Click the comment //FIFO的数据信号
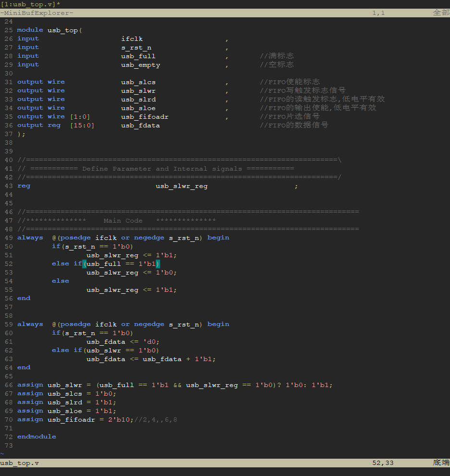Viewport: 450px width, 476px height. click(x=294, y=125)
